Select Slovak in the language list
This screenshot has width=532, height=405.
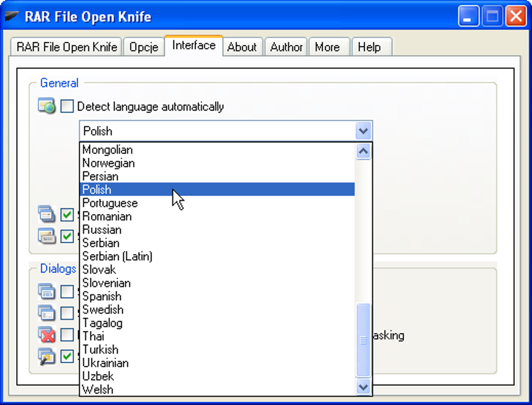click(x=217, y=269)
